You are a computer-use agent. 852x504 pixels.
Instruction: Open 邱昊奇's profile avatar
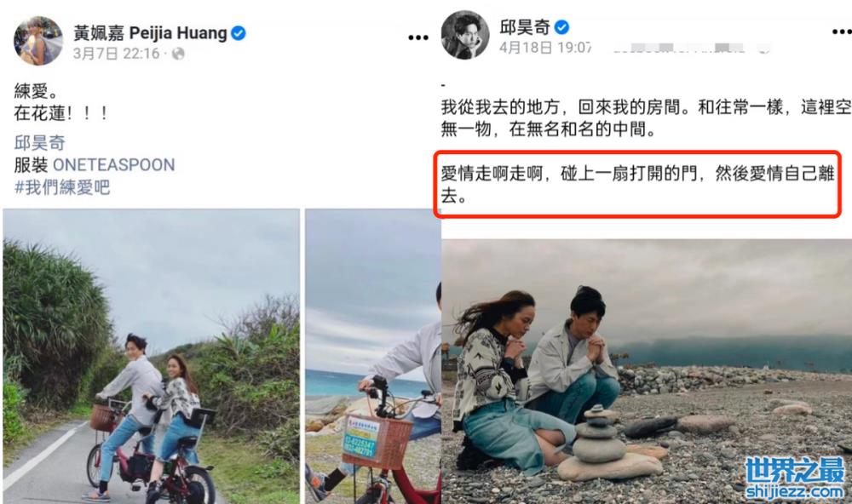point(465,35)
